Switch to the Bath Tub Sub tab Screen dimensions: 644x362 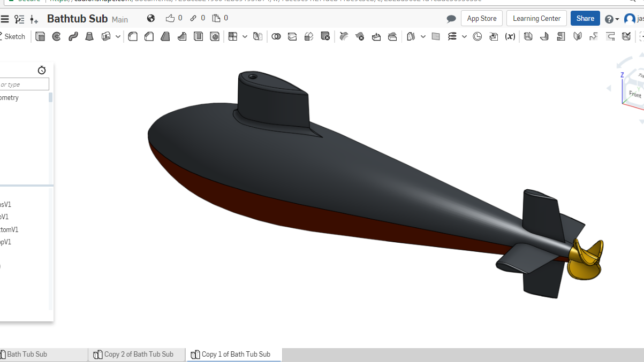coord(43,354)
